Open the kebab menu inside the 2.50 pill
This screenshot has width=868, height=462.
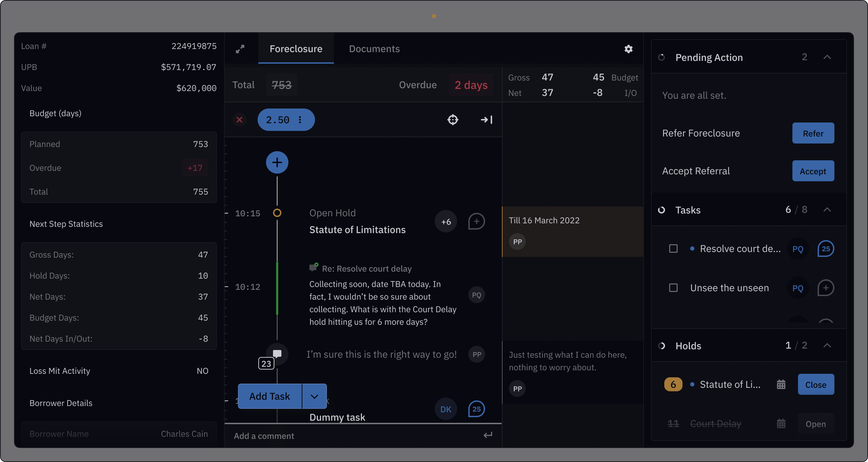point(300,120)
